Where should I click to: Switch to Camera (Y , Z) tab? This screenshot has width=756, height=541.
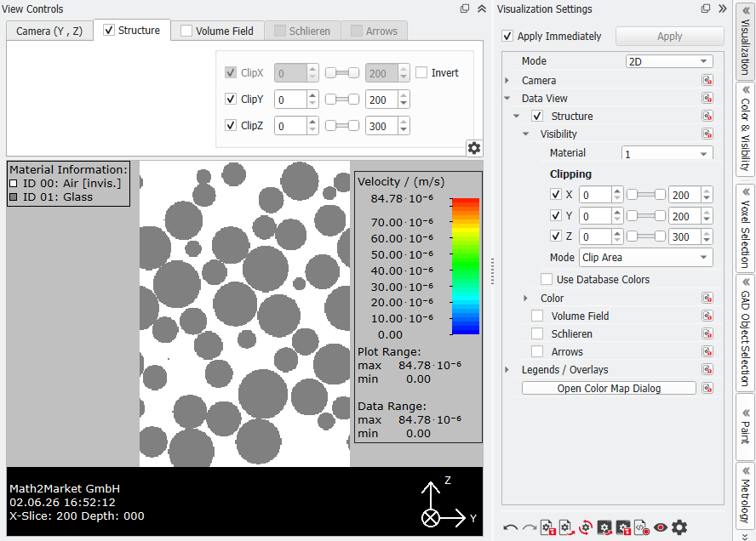(x=49, y=31)
